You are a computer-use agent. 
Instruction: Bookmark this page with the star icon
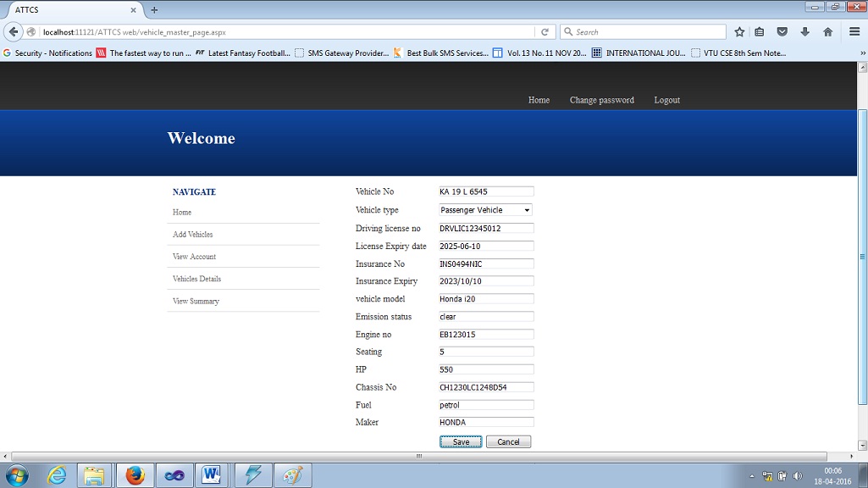click(739, 32)
